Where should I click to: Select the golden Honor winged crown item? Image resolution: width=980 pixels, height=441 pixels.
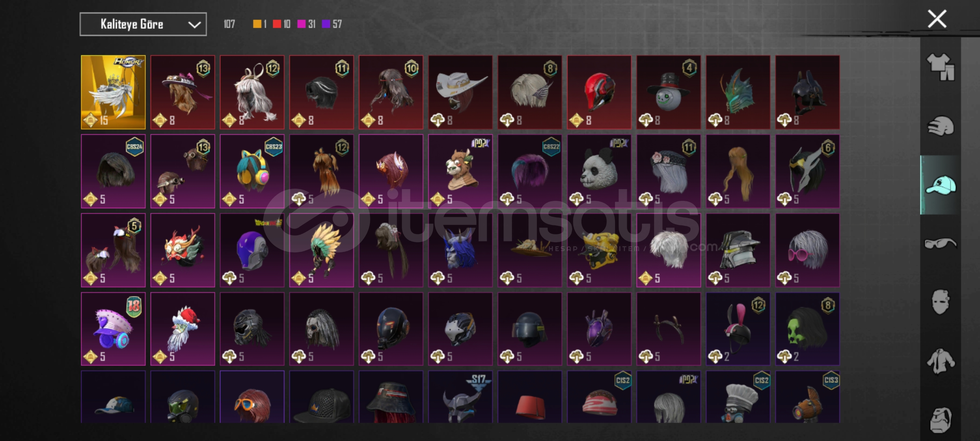pos(113,92)
